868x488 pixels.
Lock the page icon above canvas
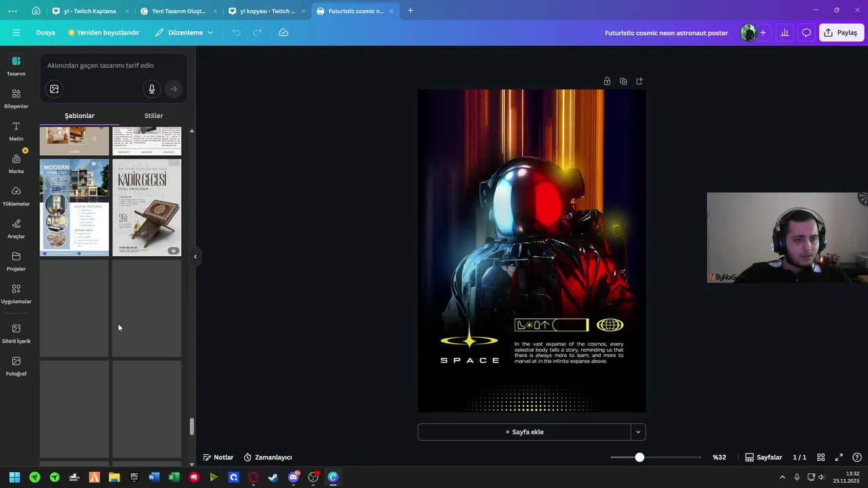[x=607, y=81]
